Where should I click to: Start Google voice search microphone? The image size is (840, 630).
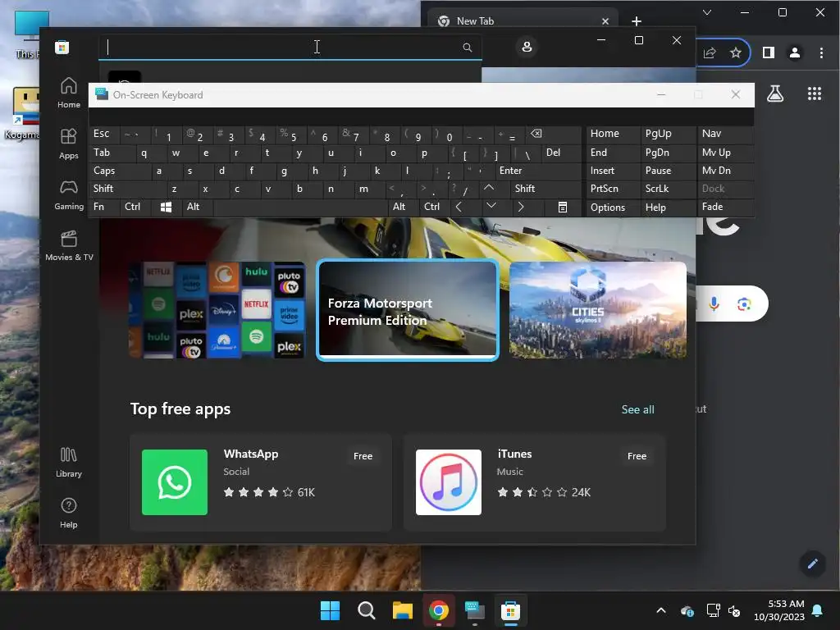point(714,304)
